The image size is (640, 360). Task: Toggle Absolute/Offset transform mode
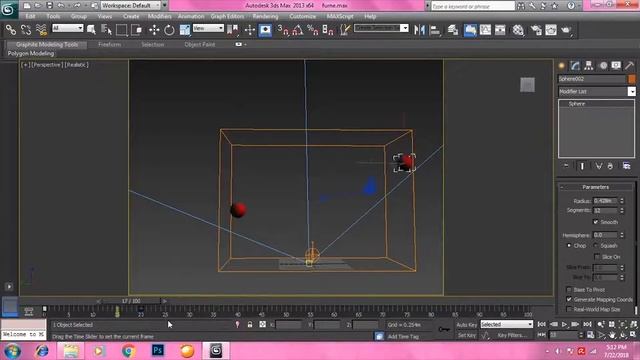(x=262, y=324)
